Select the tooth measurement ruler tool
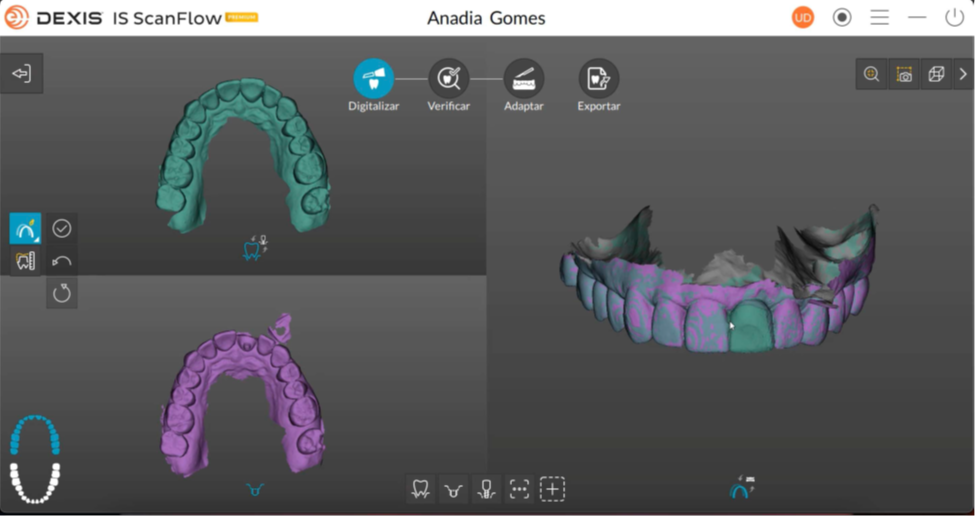 click(x=25, y=261)
